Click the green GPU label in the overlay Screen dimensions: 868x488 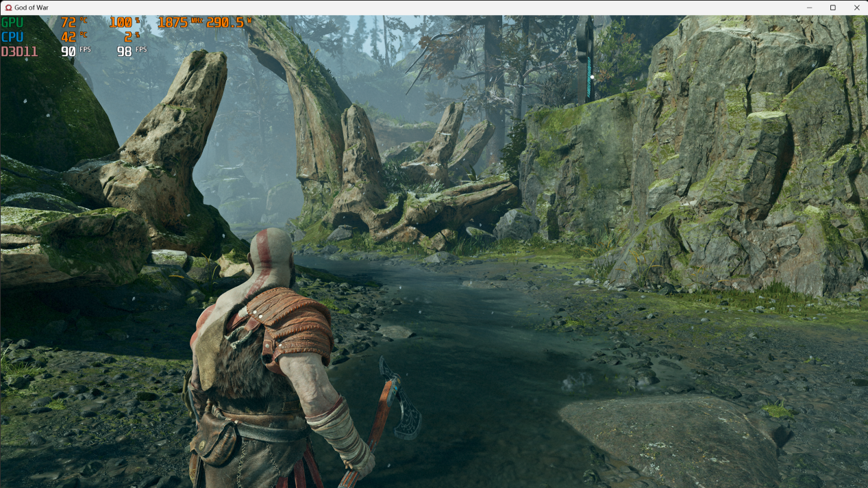[14, 22]
